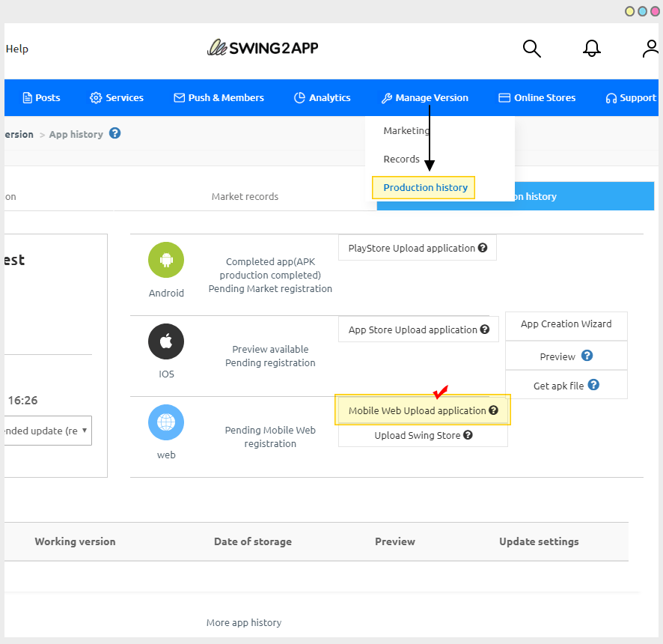Click the blue web globe icon
This screenshot has height=644, width=663.
(x=165, y=422)
